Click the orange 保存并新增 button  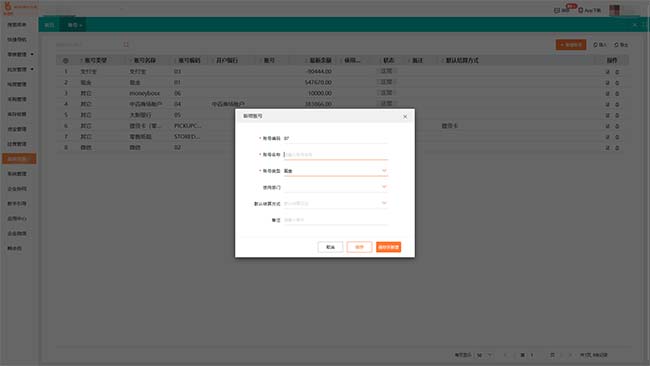[388, 247]
